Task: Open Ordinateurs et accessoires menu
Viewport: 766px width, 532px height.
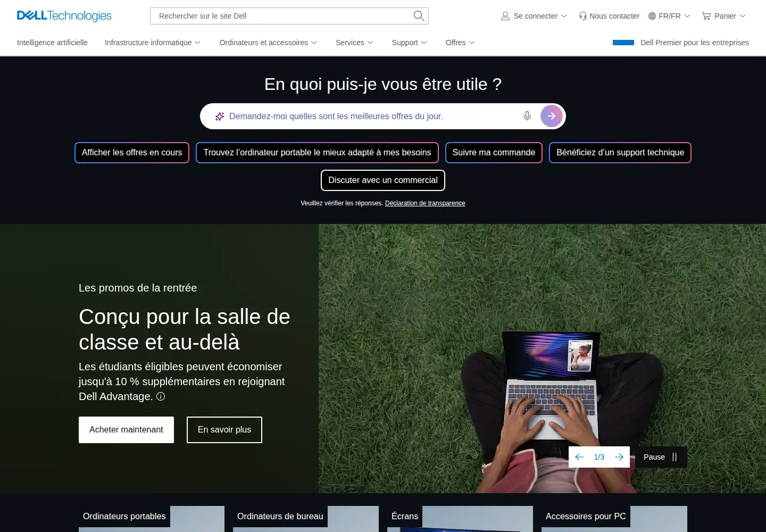Action: pyautogui.click(x=268, y=43)
